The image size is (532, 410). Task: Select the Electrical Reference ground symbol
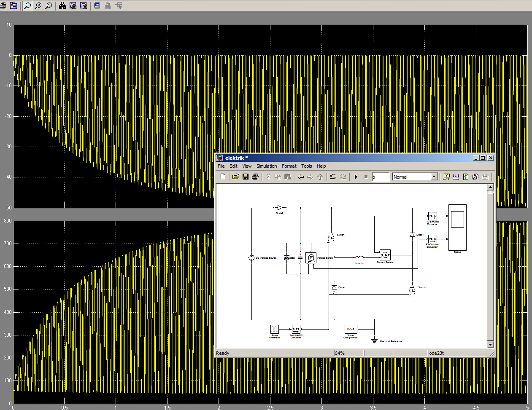tap(374, 340)
